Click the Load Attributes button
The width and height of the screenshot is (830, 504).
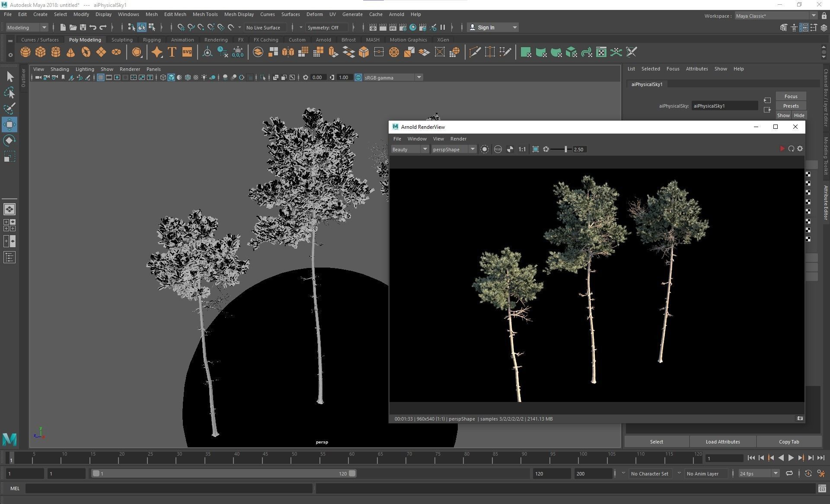(722, 441)
